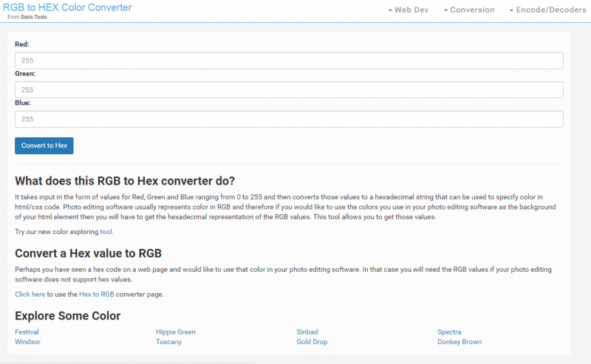591x364 pixels.
Task: Expand the Conversion dropdown menu
Action: pyautogui.click(x=468, y=10)
